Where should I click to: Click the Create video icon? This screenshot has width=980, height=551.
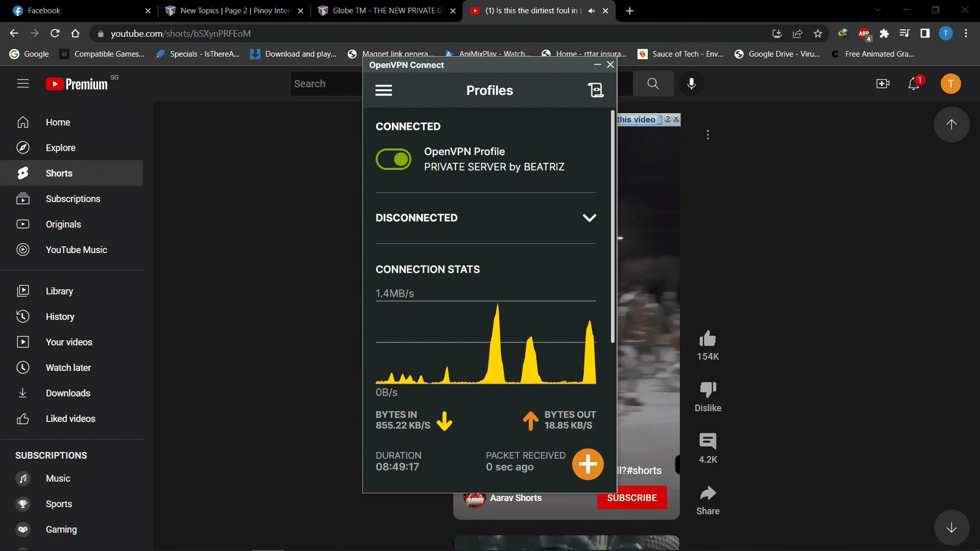(883, 84)
